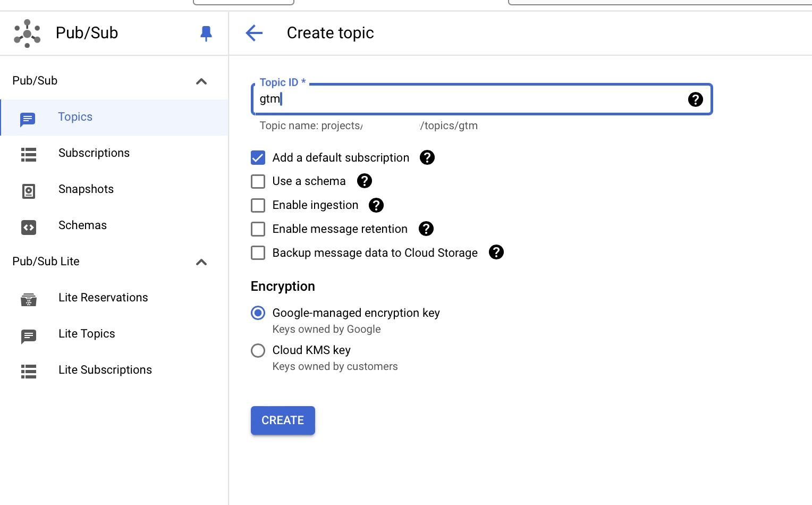Click the Snapshots icon in sidebar
This screenshot has width=812, height=505.
(x=29, y=191)
